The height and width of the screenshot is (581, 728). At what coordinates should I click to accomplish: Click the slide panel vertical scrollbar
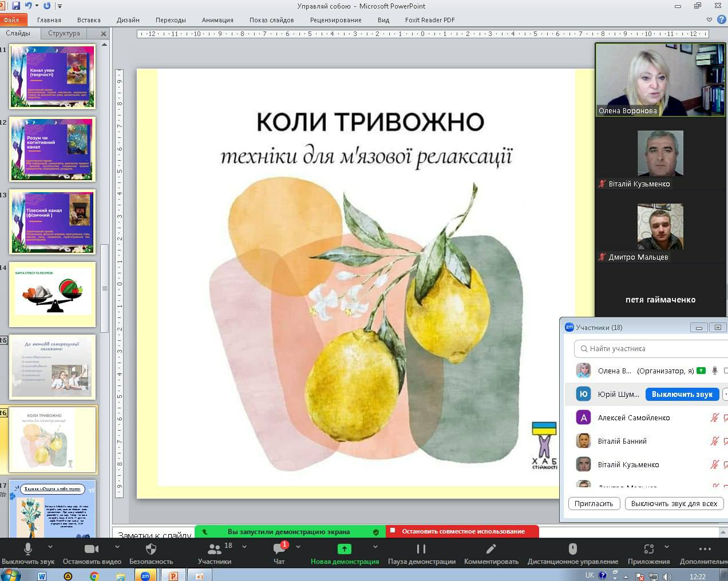[x=104, y=288]
